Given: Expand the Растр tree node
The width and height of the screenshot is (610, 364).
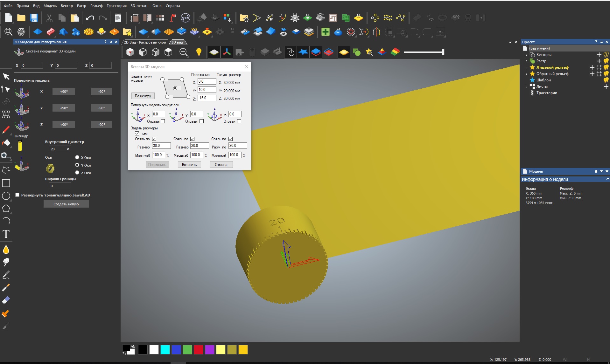Looking at the screenshot, I should 526,61.
